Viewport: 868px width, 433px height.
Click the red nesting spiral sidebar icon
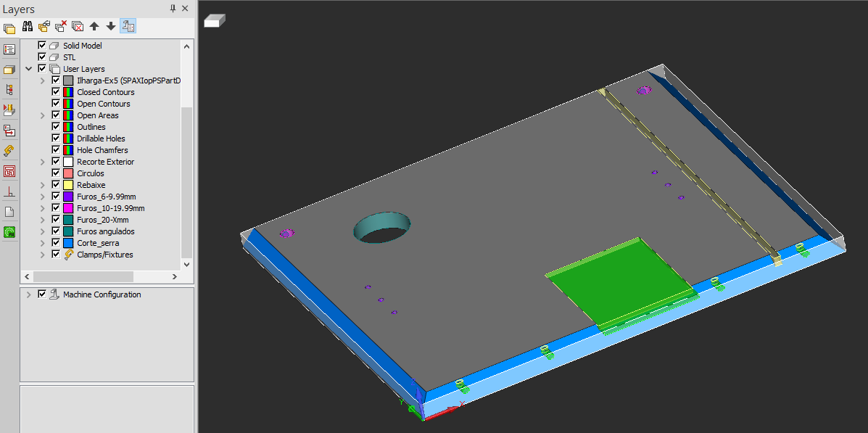tap(9, 172)
